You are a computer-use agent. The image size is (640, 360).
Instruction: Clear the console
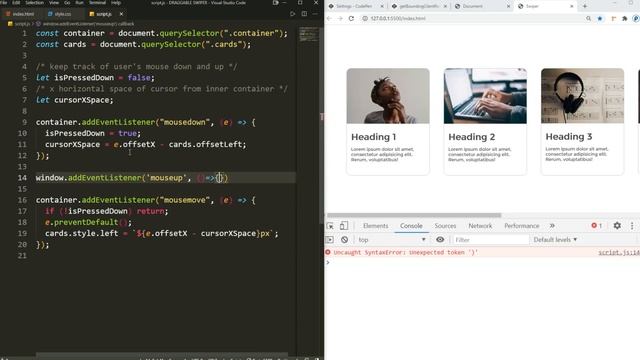tap(344, 240)
